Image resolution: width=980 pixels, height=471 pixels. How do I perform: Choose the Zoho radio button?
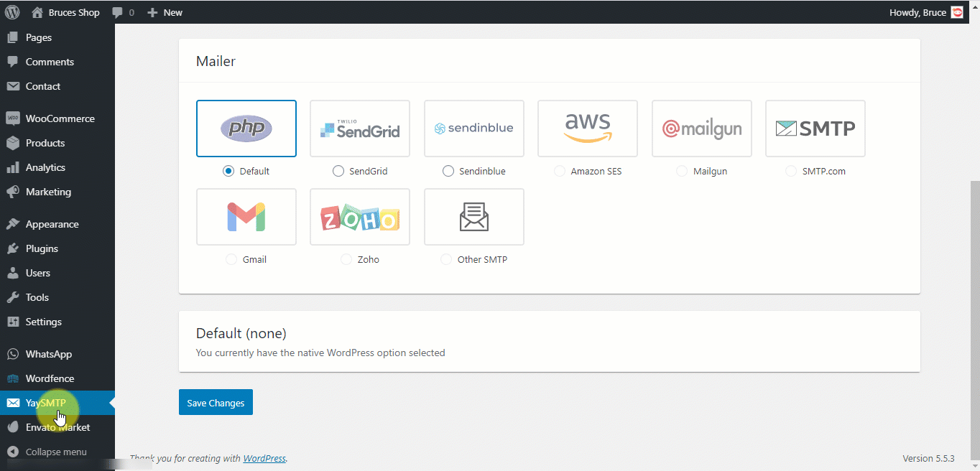(x=346, y=259)
